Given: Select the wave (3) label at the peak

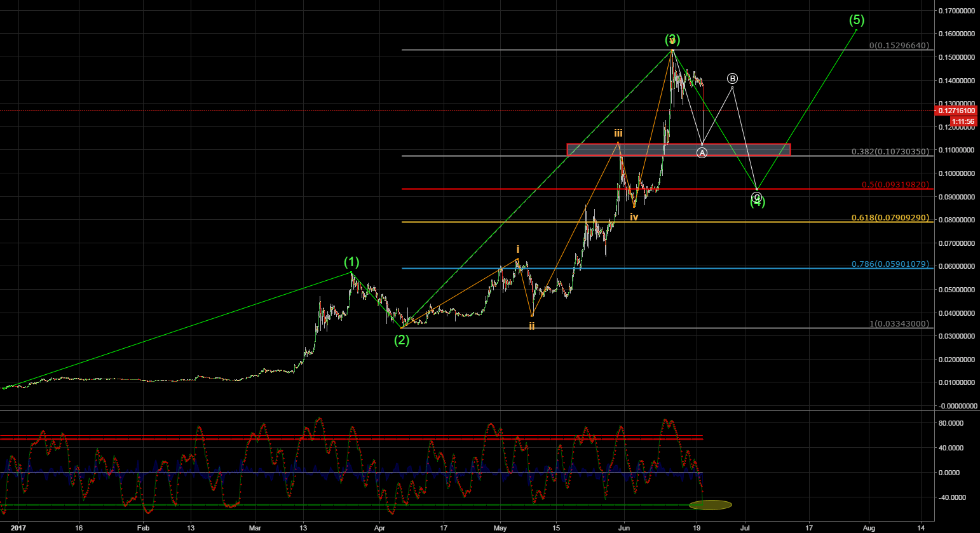Looking at the screenshot, I should click(x=672, y=41).
